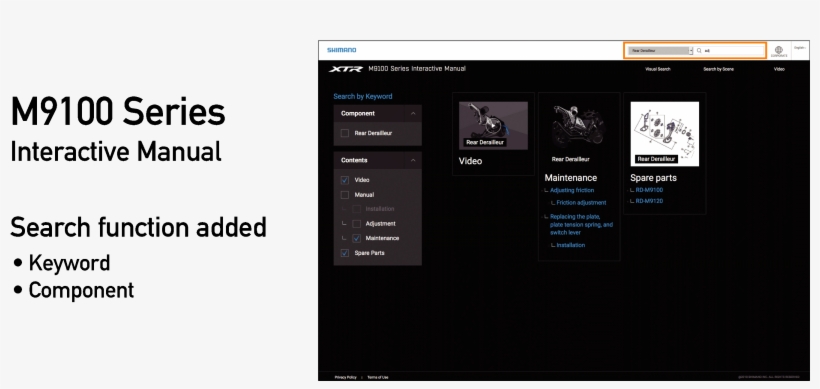Check the Adjustment checkbox
The width and height of the screenshot is (820, 389).
pyautogui.click(x=357, y=224)
